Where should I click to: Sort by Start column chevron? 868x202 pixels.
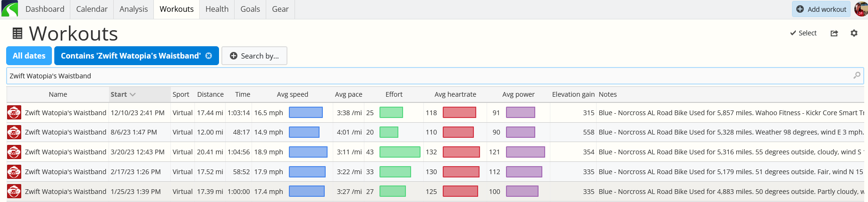(133, 94)
